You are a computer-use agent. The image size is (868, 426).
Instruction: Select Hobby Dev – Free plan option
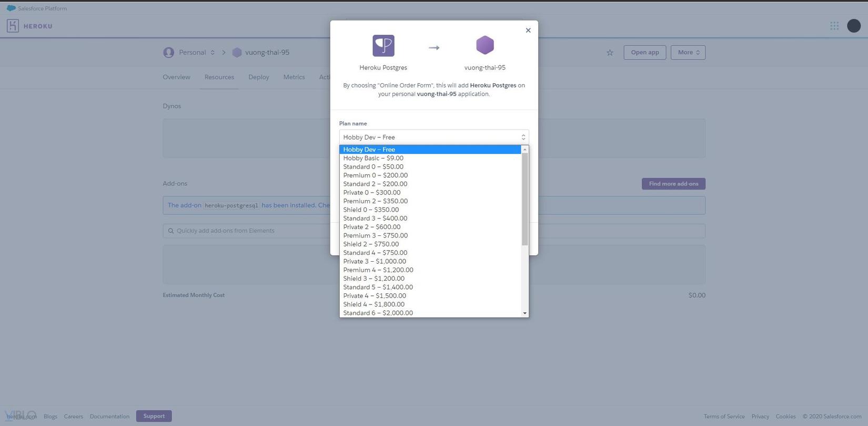(430, 150)
